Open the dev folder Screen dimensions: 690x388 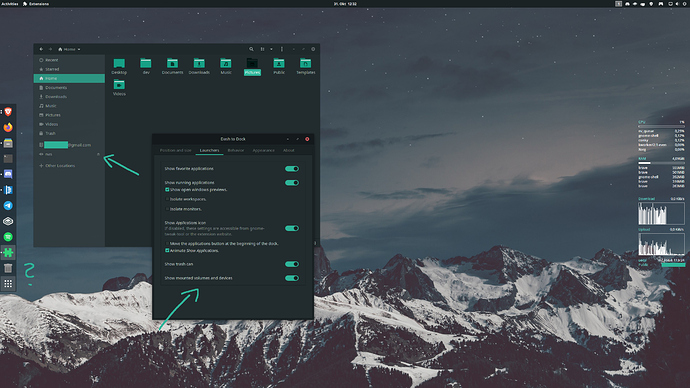click(x=146, y=66)
